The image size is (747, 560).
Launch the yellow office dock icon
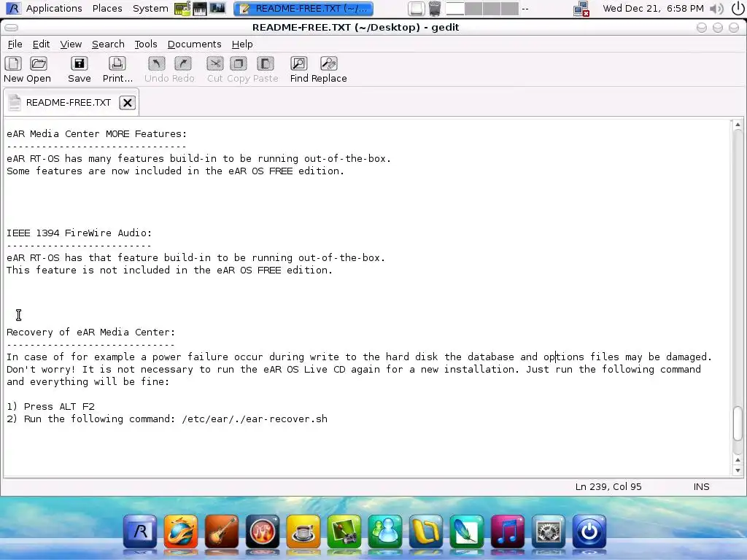pyautogui.click(x=425, y=532)
